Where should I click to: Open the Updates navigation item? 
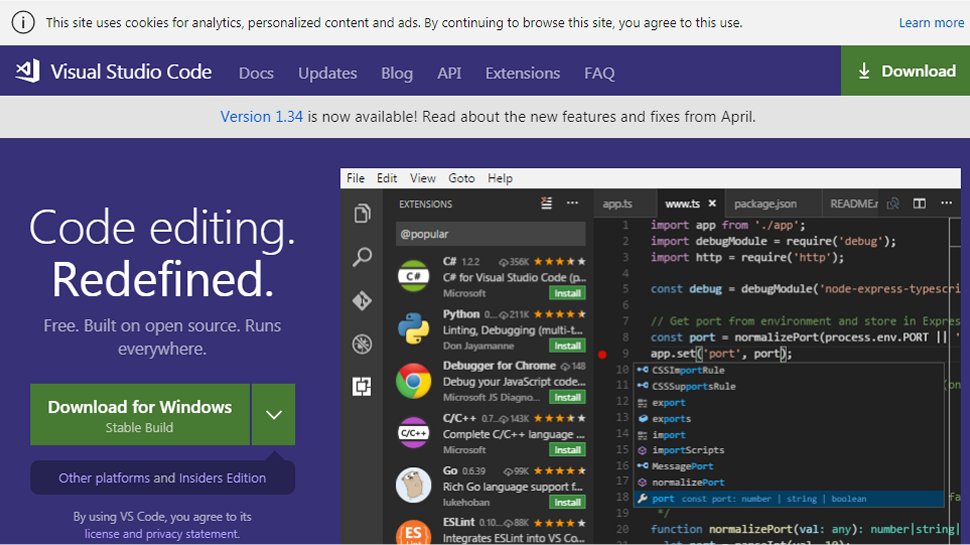coord(327,73)
